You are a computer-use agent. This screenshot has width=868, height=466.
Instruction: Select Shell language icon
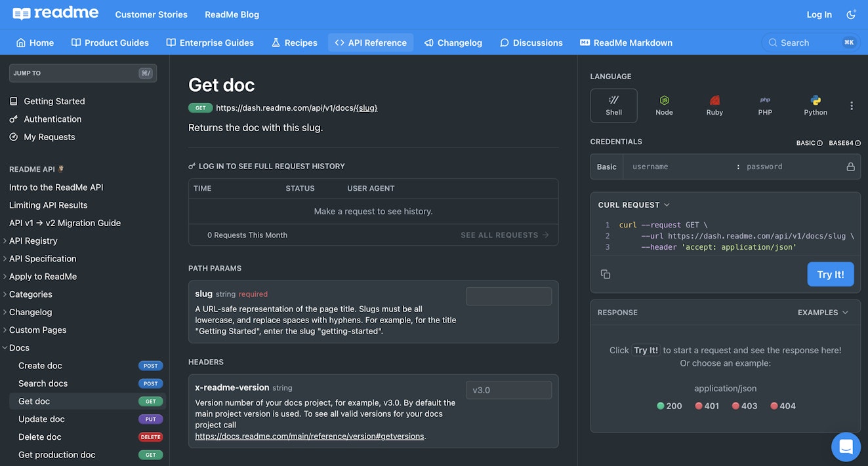[x=613, y=106]
